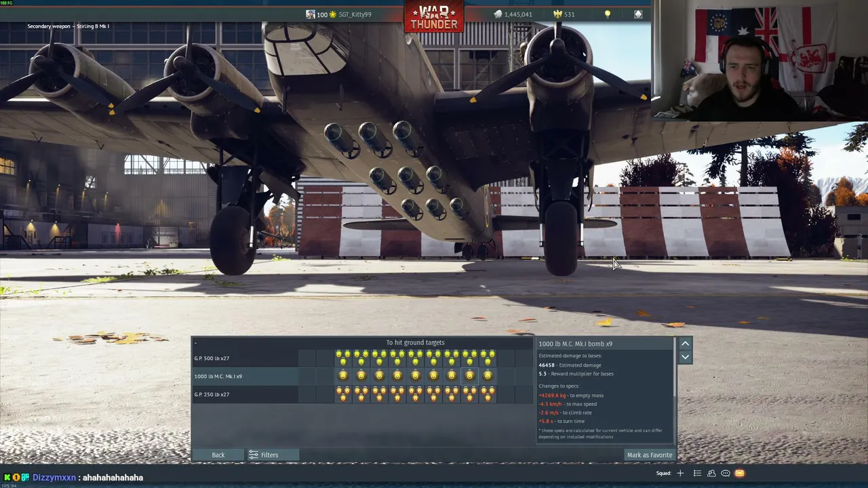Click the +4269.6 kg empty mass value
The image size is (868, 488).
tap(553, 395)
